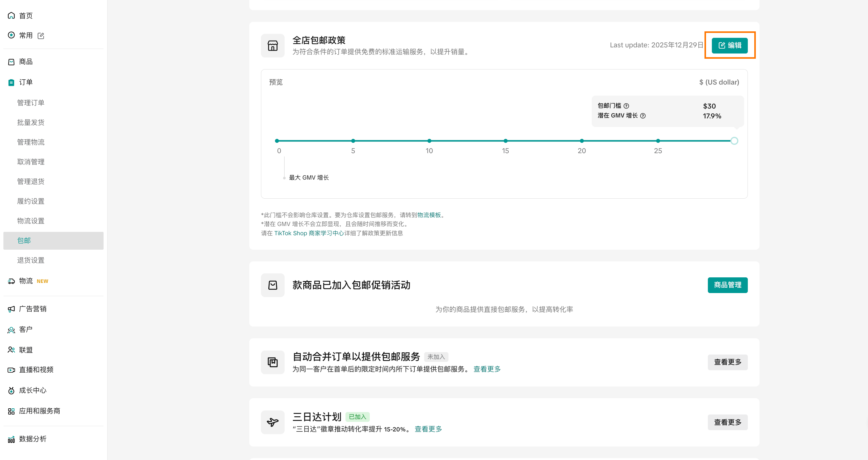Click the airplane icon for 三日达计划
The width and height of the screenshot is (868, 460).
[x=273, y=422]
